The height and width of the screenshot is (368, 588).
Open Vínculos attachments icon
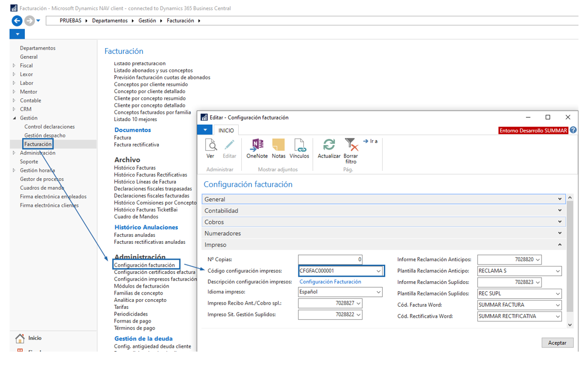(299, 145)
